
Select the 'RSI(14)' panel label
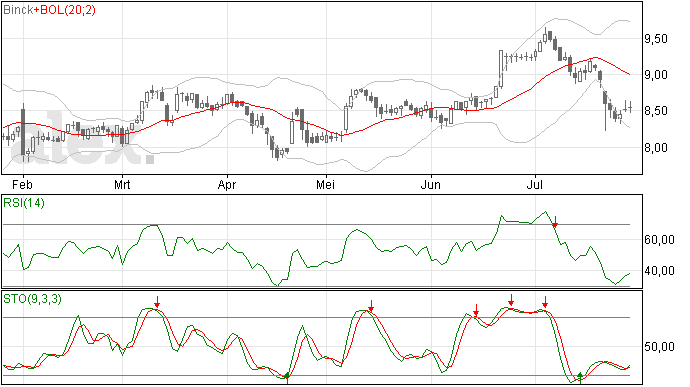(x=24, y=203)
